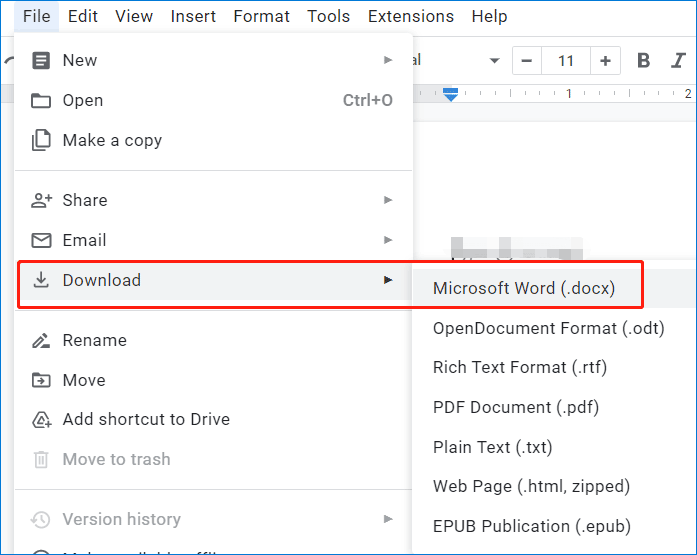
Task: Toggle italic formatting in toolbar
Action: tap(678, 60)
